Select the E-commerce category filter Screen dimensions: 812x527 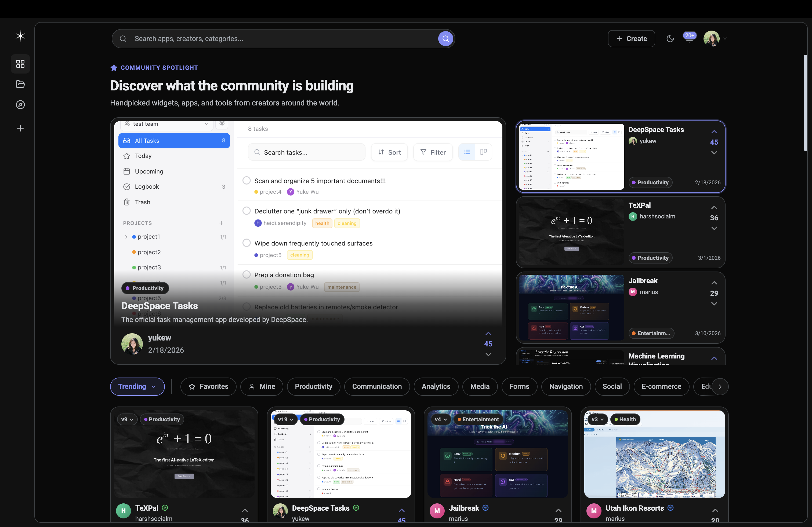click(x=661, y=387)
